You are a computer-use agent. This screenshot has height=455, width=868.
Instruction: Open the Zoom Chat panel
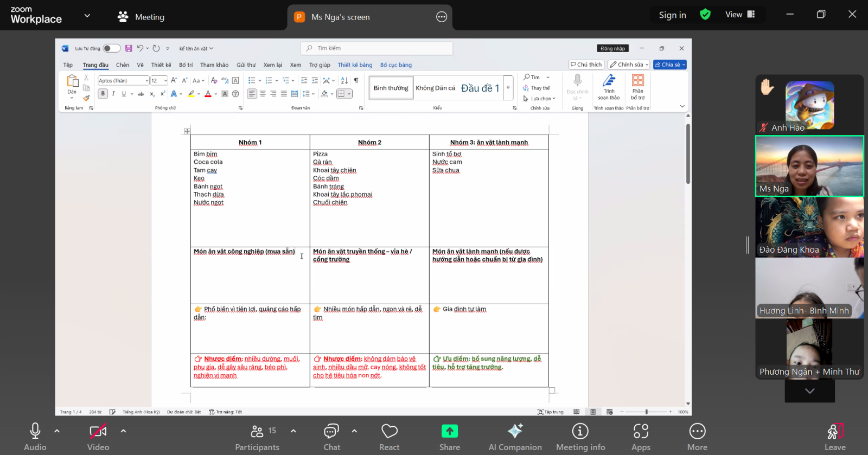pyautogui.click(x=331, y=437)
